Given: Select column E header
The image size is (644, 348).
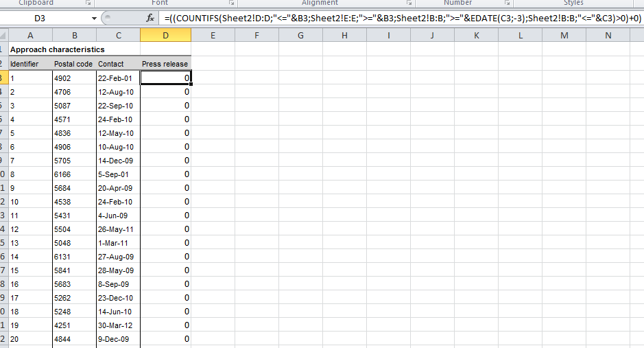Looking at the screenshot, I should [x=213, y=35].
